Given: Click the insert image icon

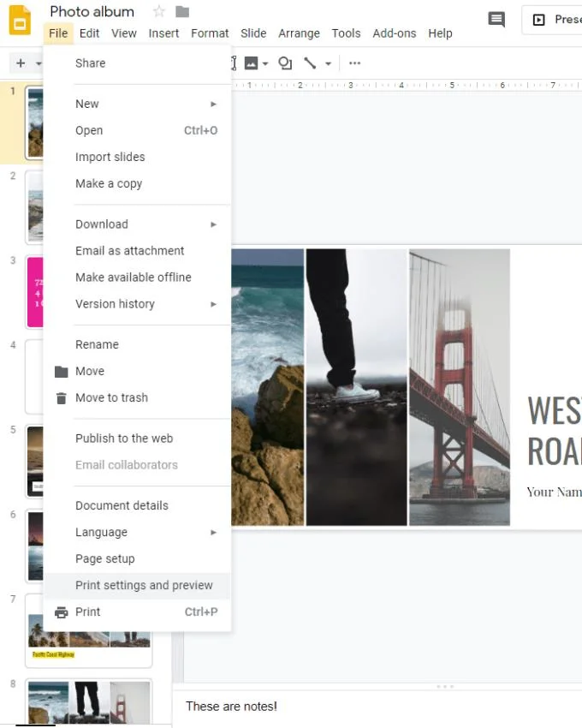Looking at the screenshot, I should [251, 63].
